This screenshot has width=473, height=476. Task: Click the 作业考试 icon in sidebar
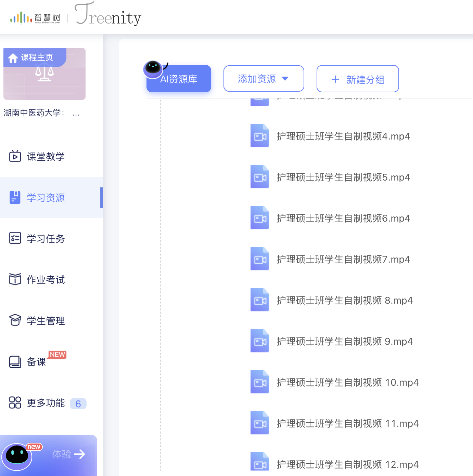pos(15,279)
